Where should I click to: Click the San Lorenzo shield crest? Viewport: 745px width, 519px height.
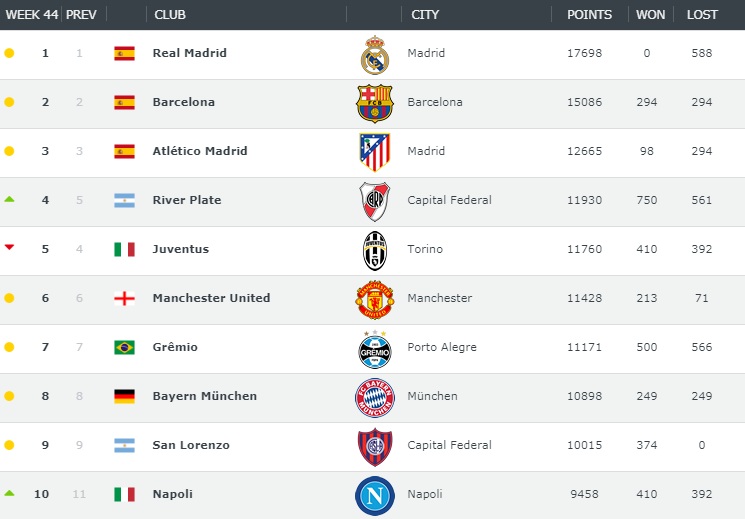pos(375,447)
